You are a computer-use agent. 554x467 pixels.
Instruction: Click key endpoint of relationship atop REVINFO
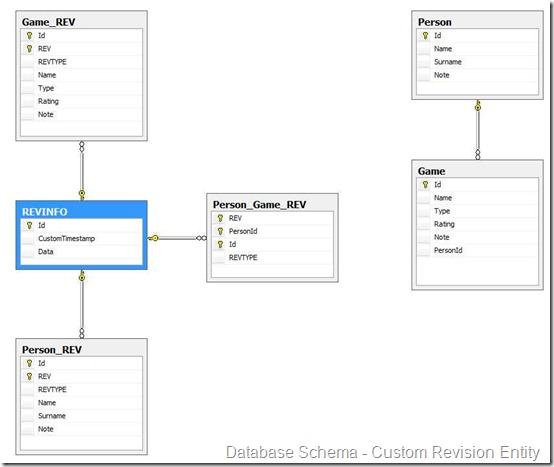tap(82, 194)
